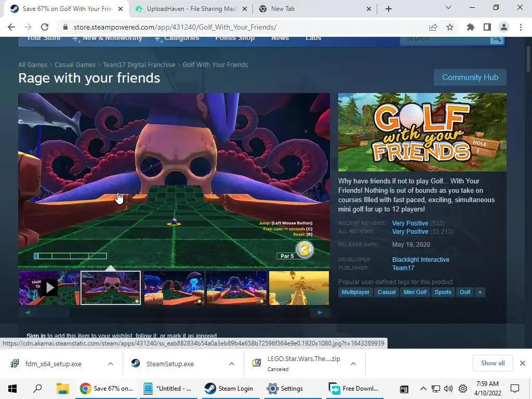This screenshot has width=532, height=399.
Task: View site info via the padlock icon
Action: [x=65, y=27]
